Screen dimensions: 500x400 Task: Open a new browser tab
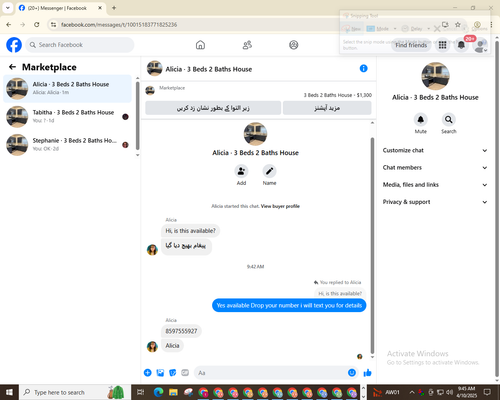(114, 8)
